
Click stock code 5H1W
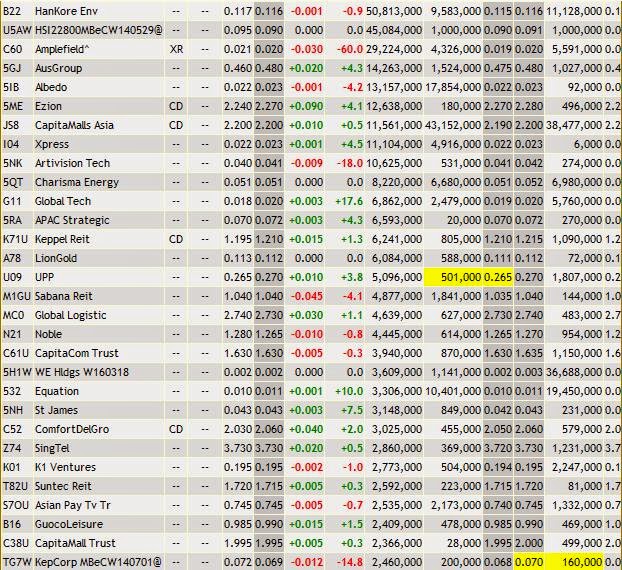tap(17, 372)
